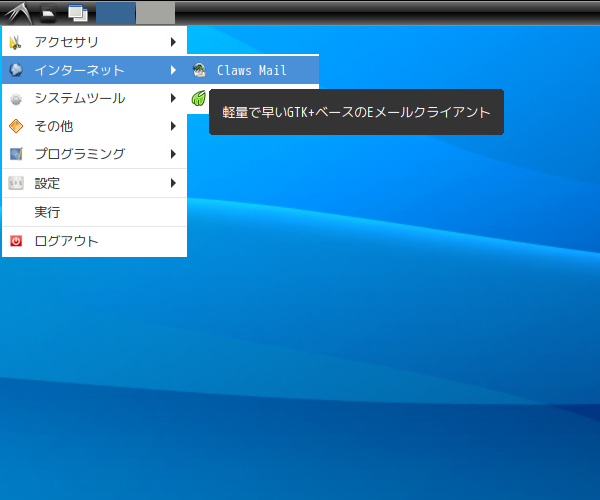Expand the その他 submenu arrow

[173, 126]
